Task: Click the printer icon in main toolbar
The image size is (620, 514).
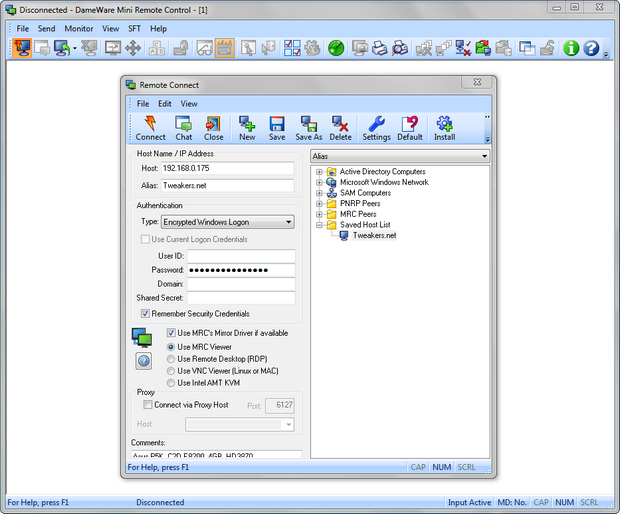Action: 380,48
